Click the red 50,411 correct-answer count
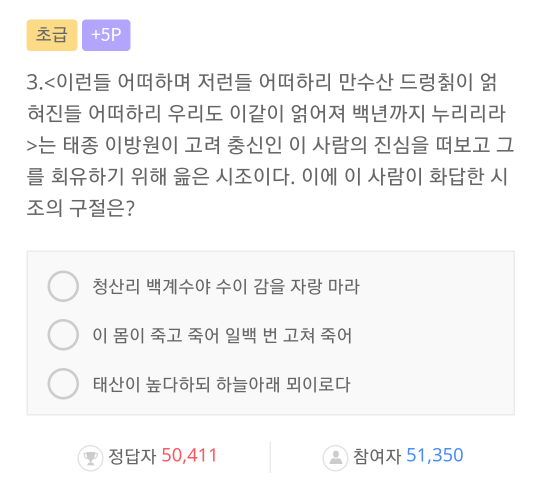Image resolution: width=540 pixels, height=480 pixels. tap(189, 456)
